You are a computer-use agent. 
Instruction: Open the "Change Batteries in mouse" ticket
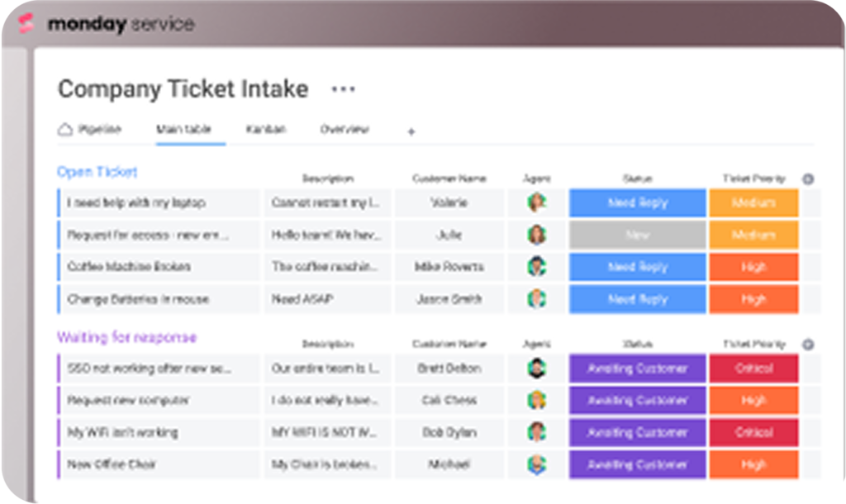tap(138, 299)
